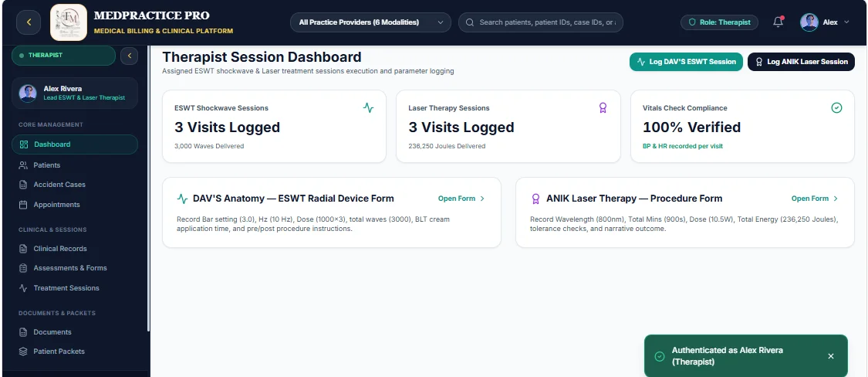Click the Laser Therapy Sessions card title
Screen dimensions: 868x377
pyautogui.click(x=449, y=108)
